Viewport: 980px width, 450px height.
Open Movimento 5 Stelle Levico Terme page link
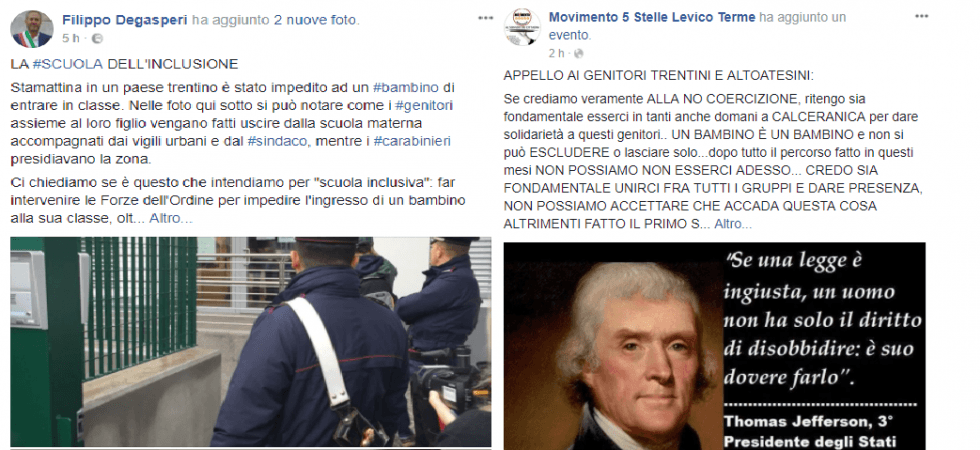(x=652, y=18)
